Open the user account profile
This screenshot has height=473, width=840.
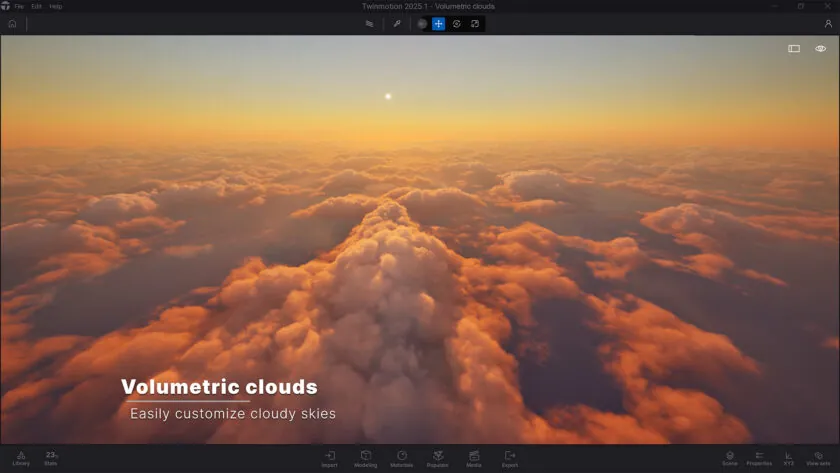tap(827, 23)
